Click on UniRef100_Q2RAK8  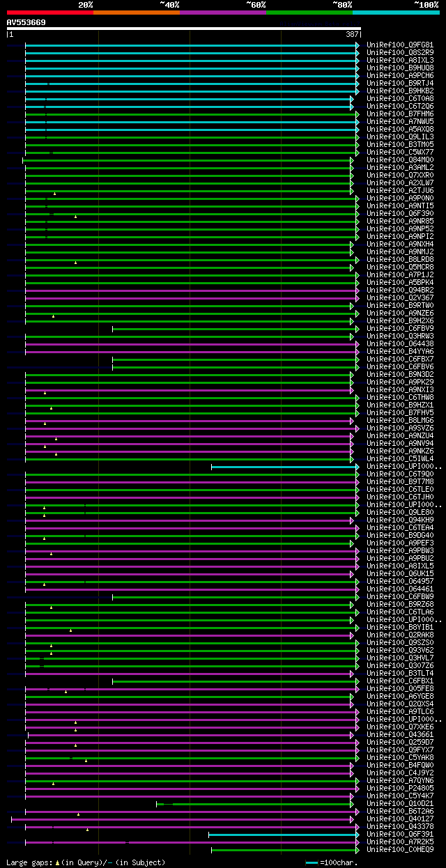click(x=401, y=635)
